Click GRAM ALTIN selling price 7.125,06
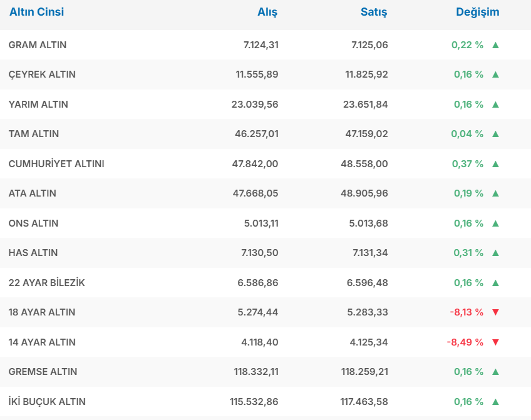 coord(369,45)
